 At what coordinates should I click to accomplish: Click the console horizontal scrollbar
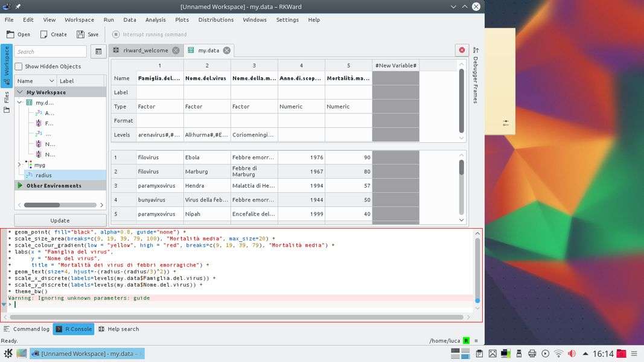pyautogui.click(x=238, y=317)
